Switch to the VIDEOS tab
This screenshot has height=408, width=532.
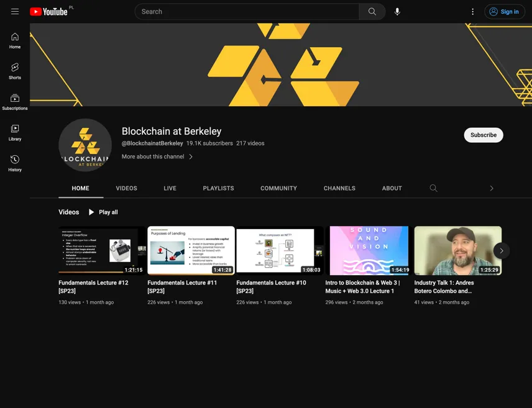pos(127,188)
